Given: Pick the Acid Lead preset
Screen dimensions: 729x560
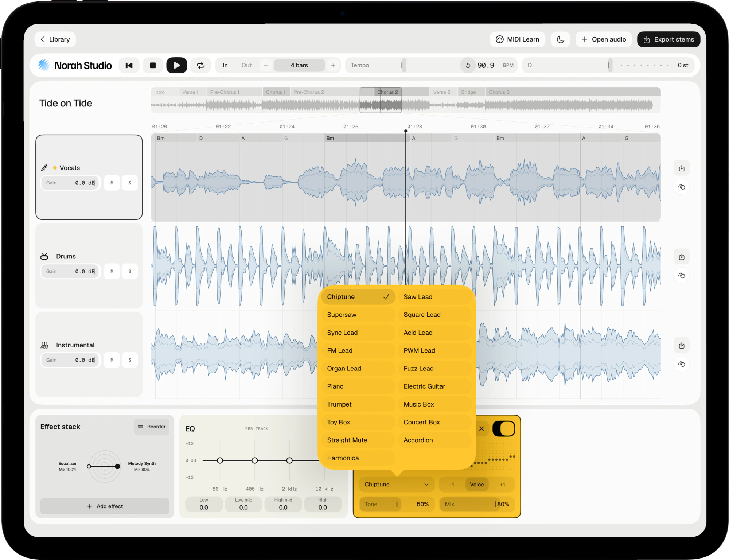Looking at the screenshot, I should pyautogui.click(x=435, y=333).
